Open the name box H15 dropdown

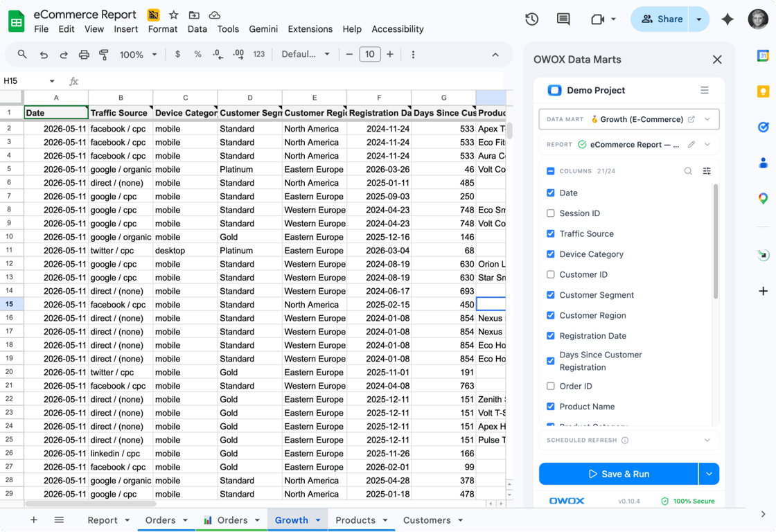pos(52,81)
